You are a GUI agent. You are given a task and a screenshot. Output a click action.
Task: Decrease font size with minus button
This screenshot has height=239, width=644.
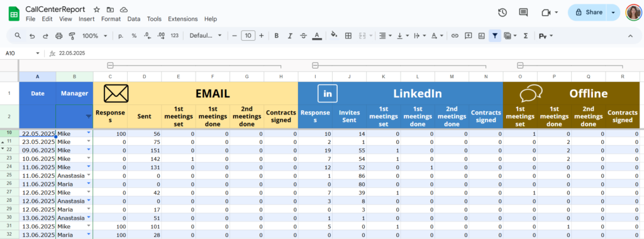click(x=235, y=36)
